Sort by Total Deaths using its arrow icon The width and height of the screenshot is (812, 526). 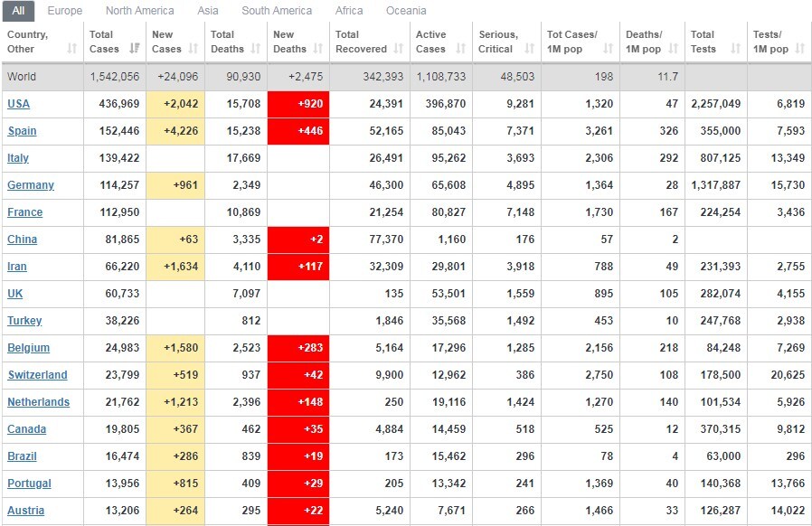pyautogui.click(x=255, y=49)
